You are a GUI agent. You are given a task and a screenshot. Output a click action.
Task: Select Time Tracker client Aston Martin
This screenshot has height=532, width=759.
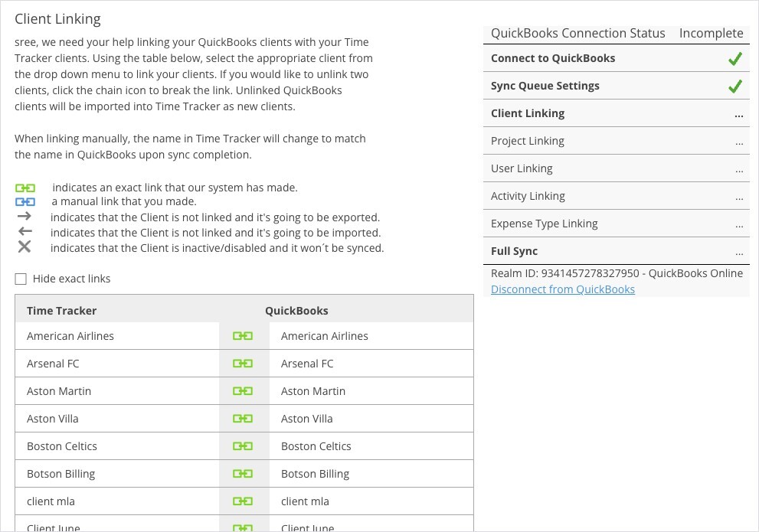point(59,391)
